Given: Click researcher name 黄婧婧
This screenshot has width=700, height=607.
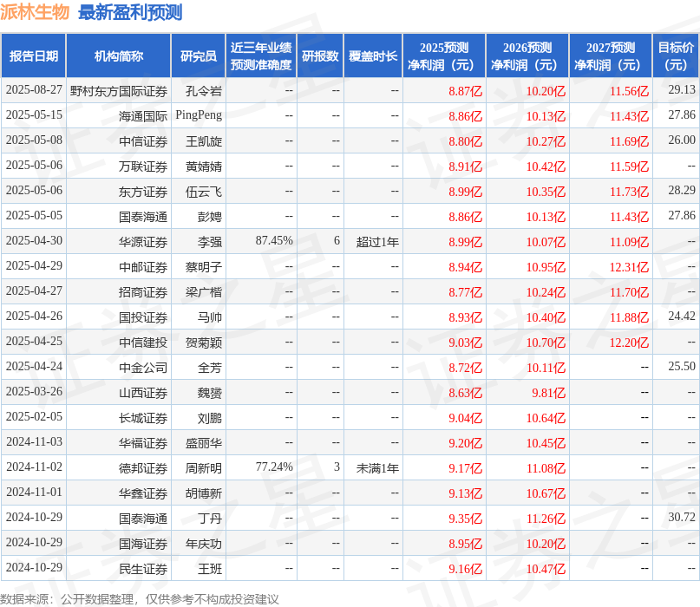Looking at the screenshot, I should tap(204, 166).
